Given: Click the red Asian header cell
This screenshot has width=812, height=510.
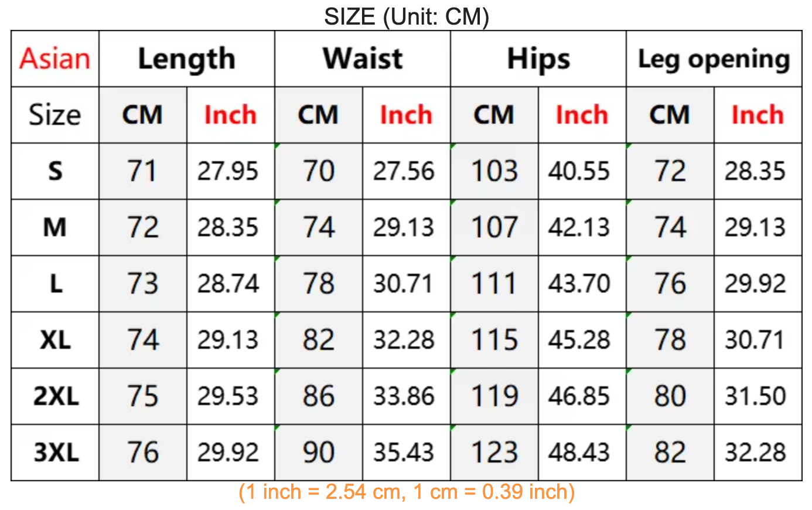Looking at the screenshot, I should [x=55, y=59].
